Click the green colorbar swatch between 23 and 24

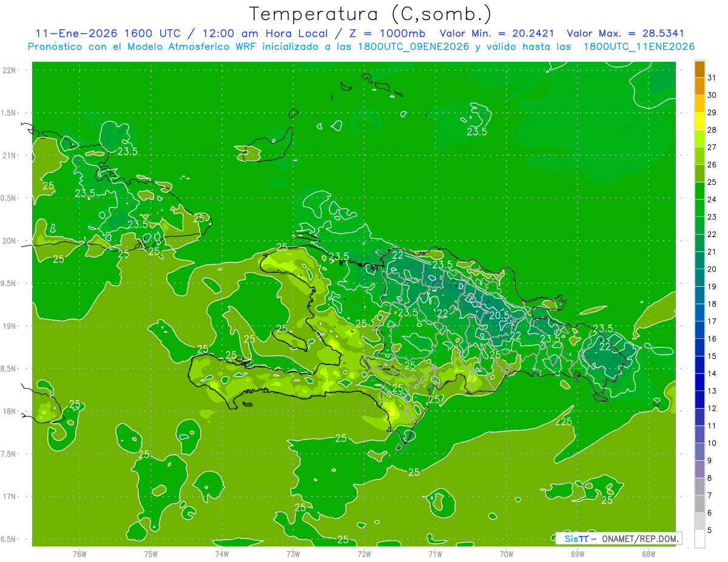[x=699, y=208]
